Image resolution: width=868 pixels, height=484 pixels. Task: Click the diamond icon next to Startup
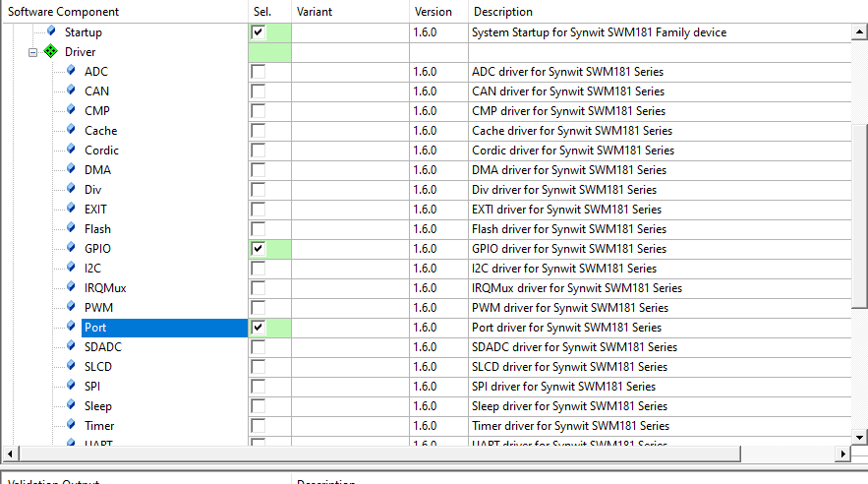[51, 32]
